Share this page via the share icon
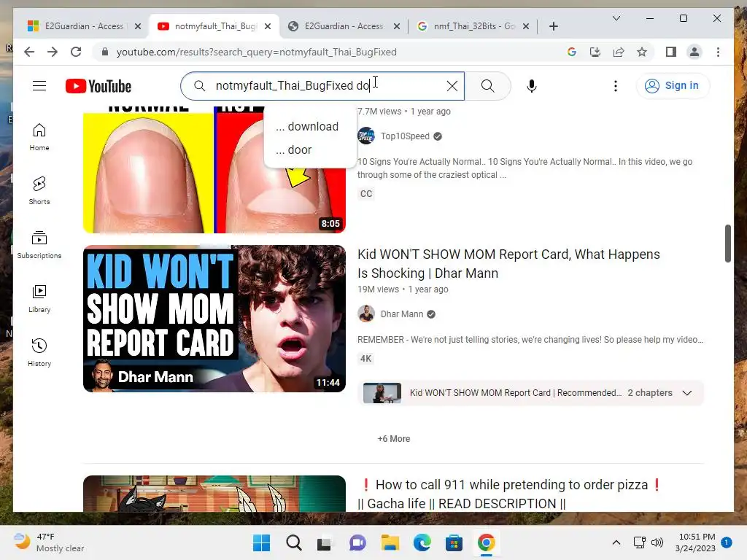 619,52
